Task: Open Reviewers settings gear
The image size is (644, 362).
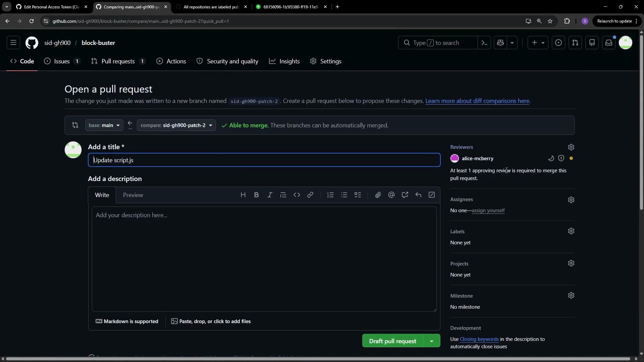Action: (x=571, y=147)
